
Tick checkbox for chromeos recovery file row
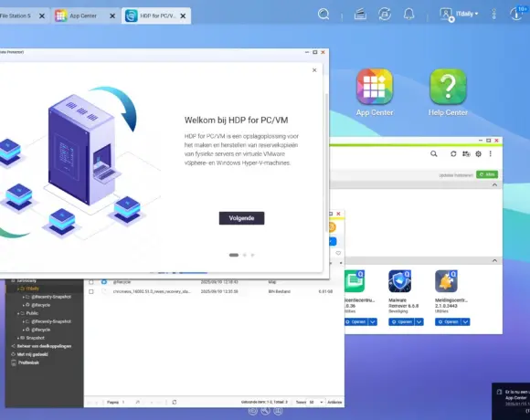pos(91,291)
